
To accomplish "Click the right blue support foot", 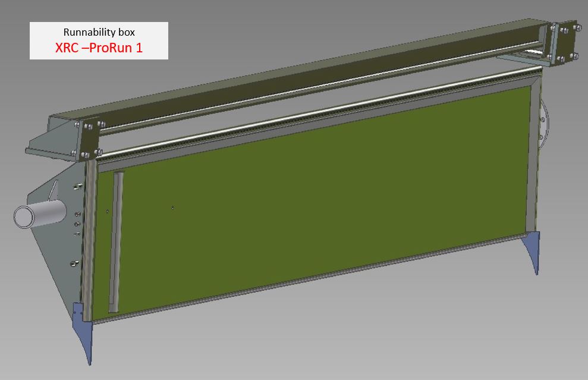I will pos(532,250).
